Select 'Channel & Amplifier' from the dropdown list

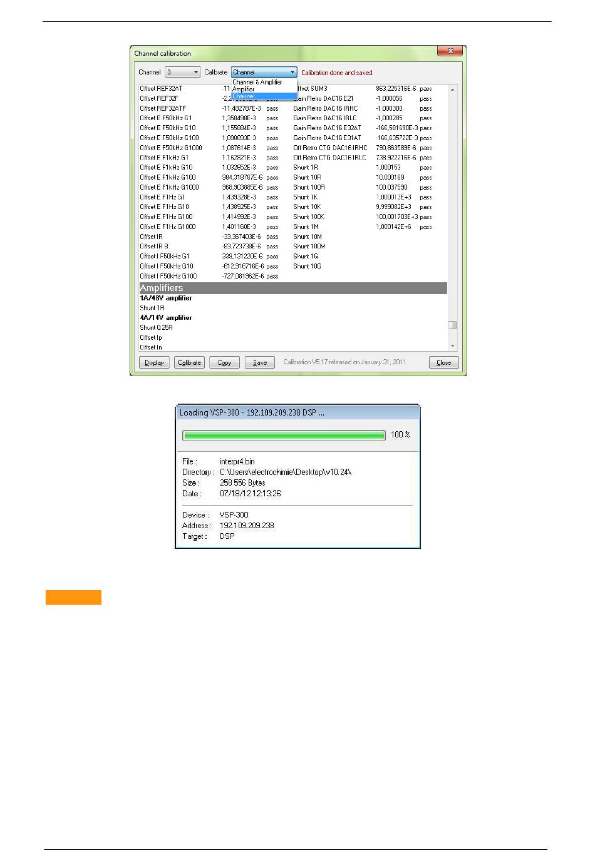(257, 82)
